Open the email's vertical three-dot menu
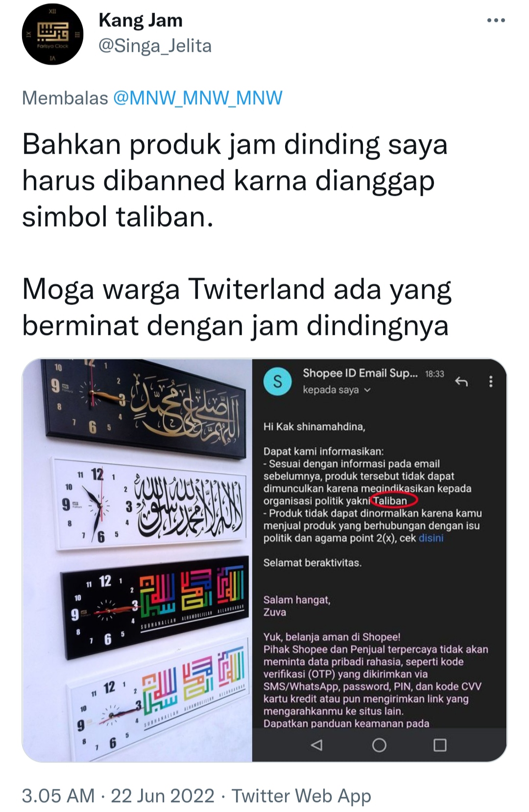Viewport: 529px width, 812px height. [x=491, y=382]
